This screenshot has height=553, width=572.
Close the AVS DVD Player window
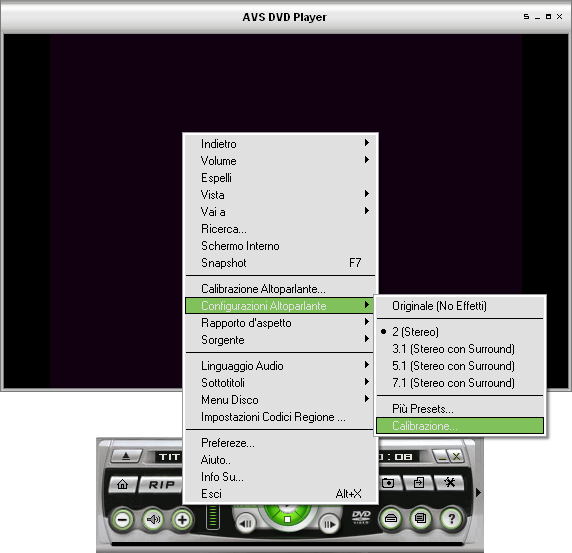pos(560,16)
